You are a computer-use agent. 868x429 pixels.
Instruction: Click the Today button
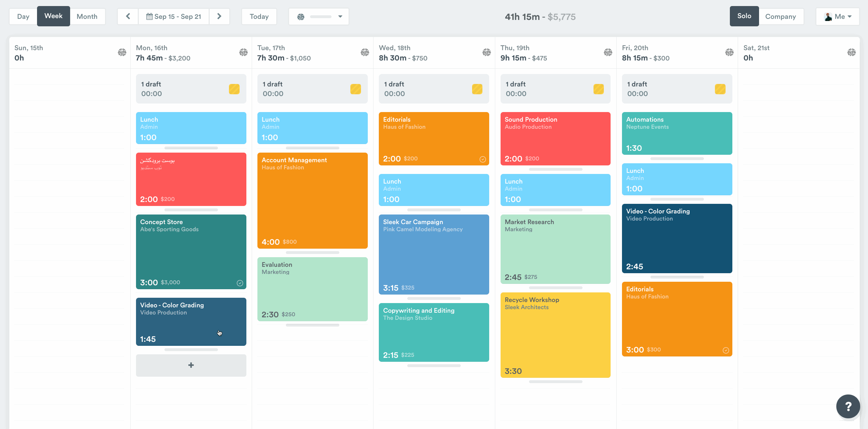coord(259,16)
